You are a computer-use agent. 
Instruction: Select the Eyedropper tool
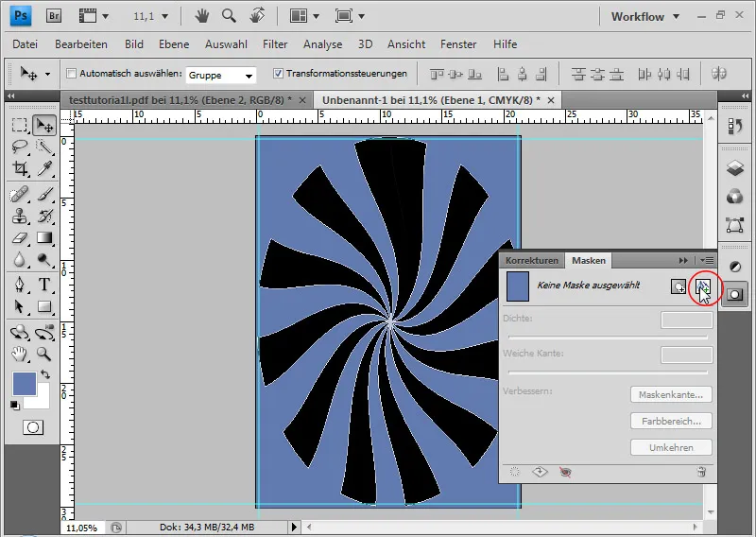coord(44,168)
